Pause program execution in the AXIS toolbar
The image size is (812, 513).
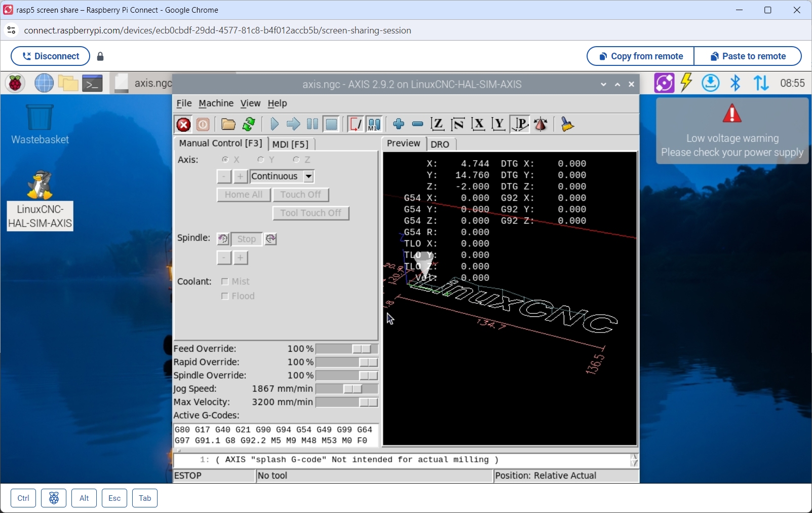[313, 124]
